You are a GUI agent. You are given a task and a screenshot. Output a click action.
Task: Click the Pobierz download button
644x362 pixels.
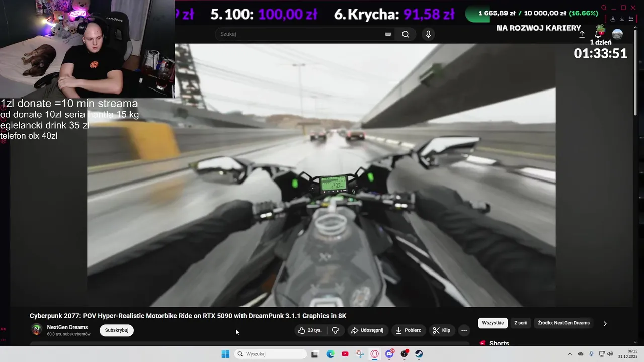[408, 330]
